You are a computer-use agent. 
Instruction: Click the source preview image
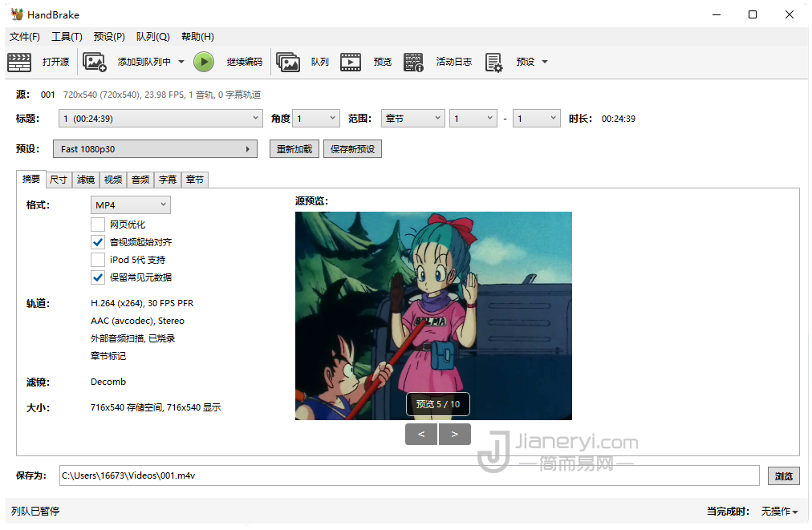point(433,316)
